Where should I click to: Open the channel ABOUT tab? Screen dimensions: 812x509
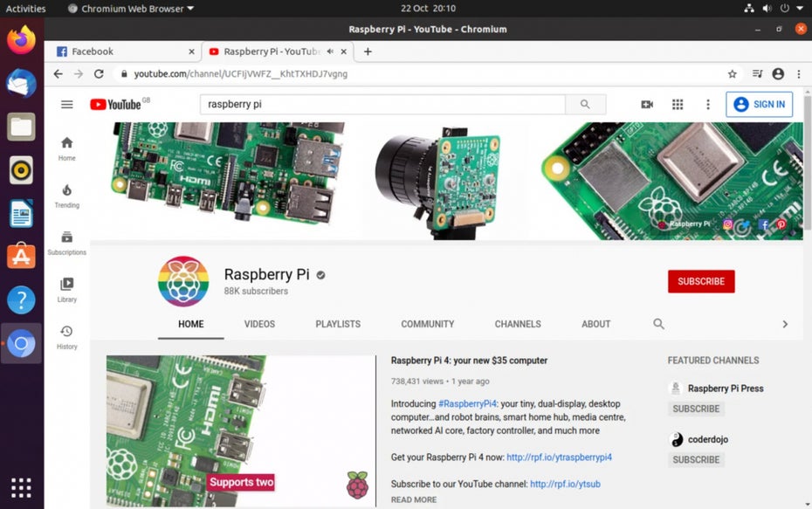596,324
